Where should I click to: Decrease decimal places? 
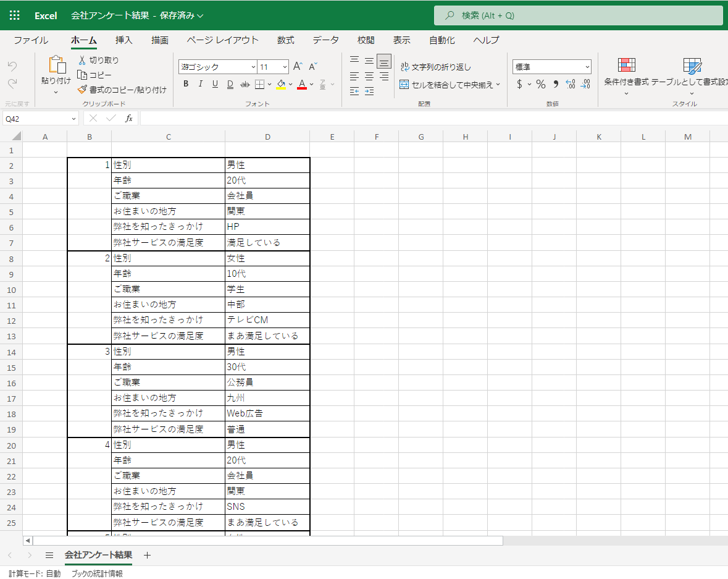coord(585,84)
